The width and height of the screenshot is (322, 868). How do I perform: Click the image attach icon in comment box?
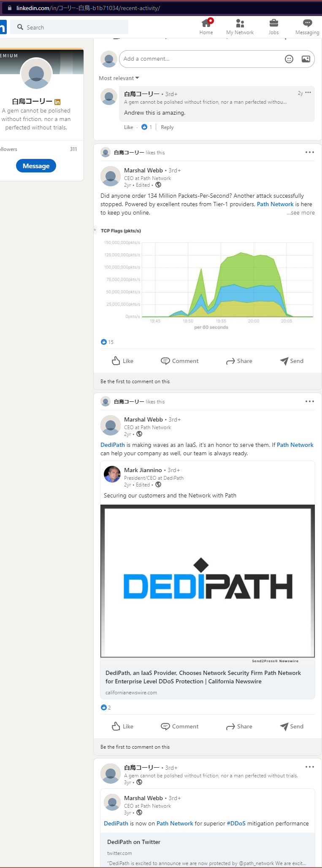coord(306,59)
